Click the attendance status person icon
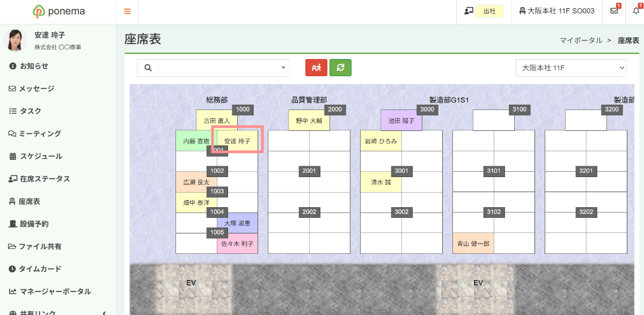Viewport: 644px width, 315px height. pos(469,11)
